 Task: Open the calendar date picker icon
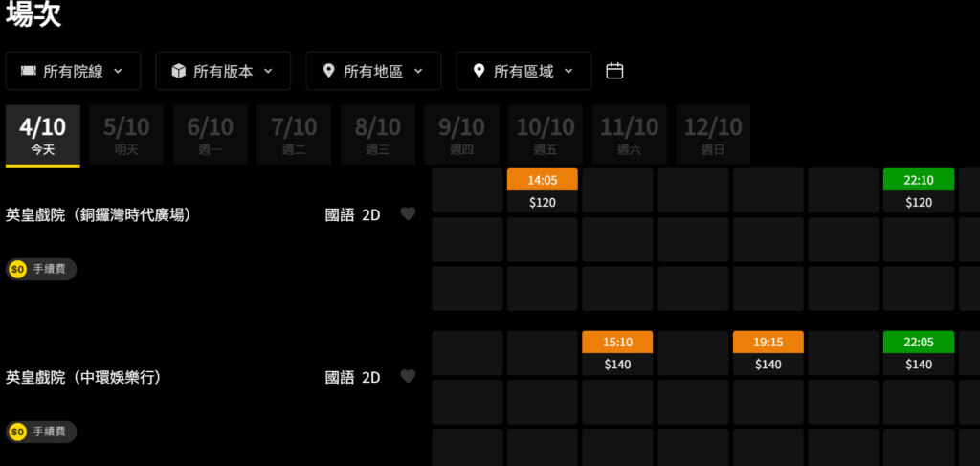pos(615,71)
